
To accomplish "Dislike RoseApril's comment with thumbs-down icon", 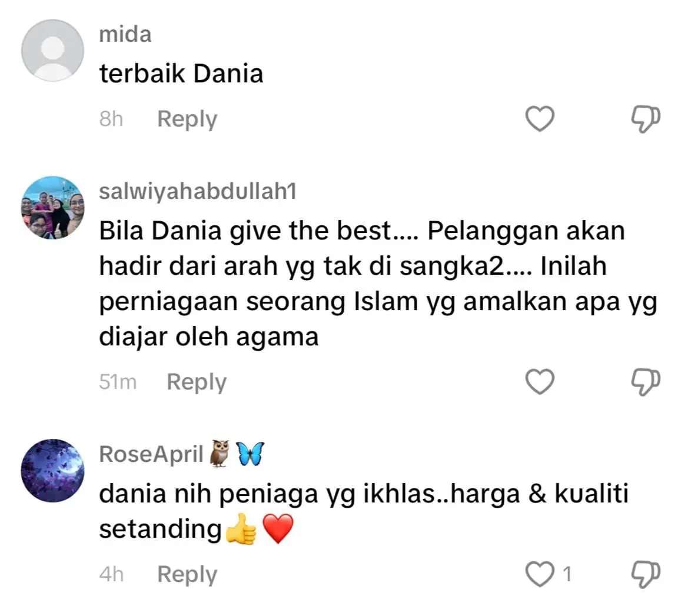I will pyautogui.click(x=646, y=574).
